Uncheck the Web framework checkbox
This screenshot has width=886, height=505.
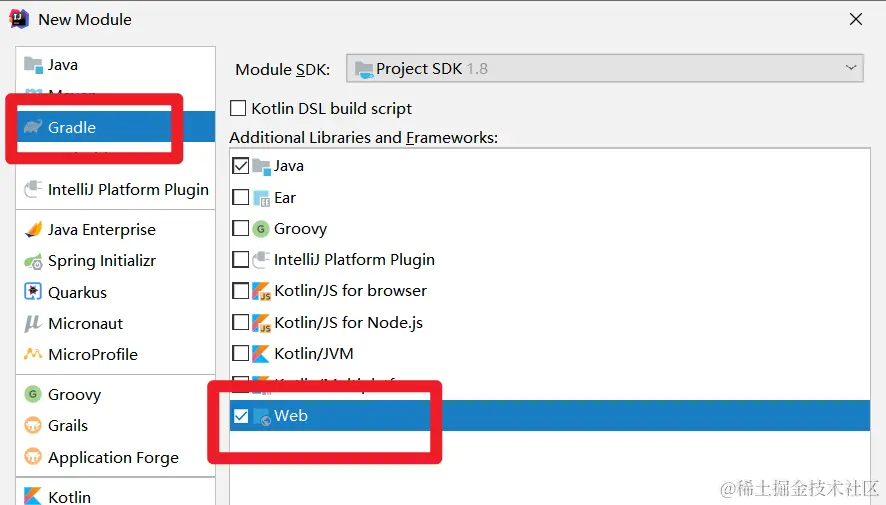(x=241, y=416)
